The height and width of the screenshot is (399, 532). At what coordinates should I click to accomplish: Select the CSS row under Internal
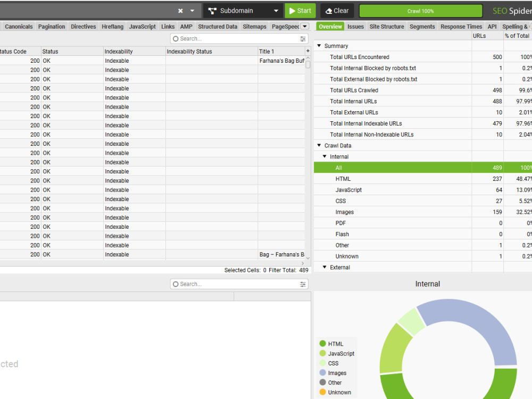tap(423, 201)
